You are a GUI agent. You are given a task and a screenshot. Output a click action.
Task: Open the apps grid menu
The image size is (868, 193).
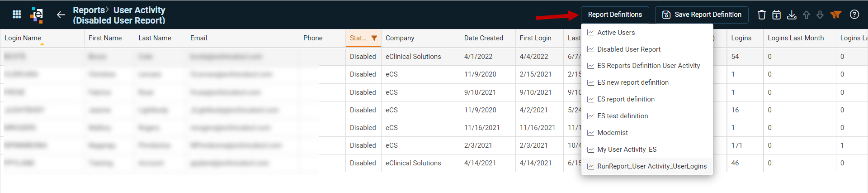click(x=17, y=14)
